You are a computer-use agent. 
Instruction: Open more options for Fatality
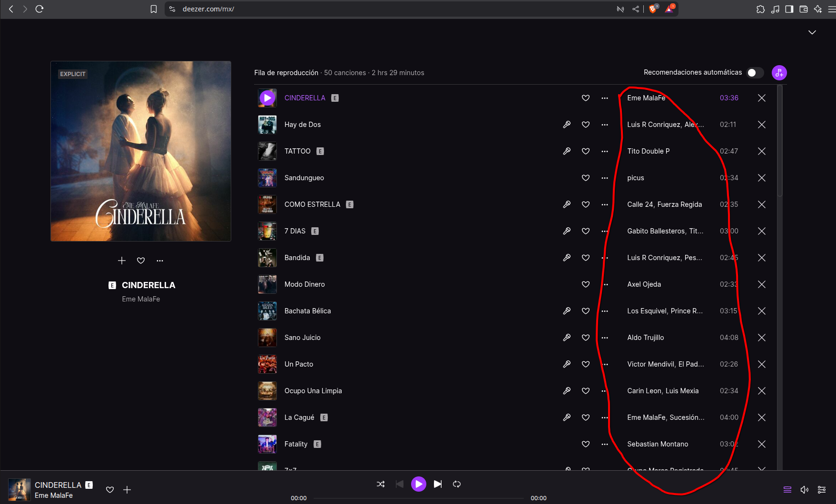[x=605, y=444]
